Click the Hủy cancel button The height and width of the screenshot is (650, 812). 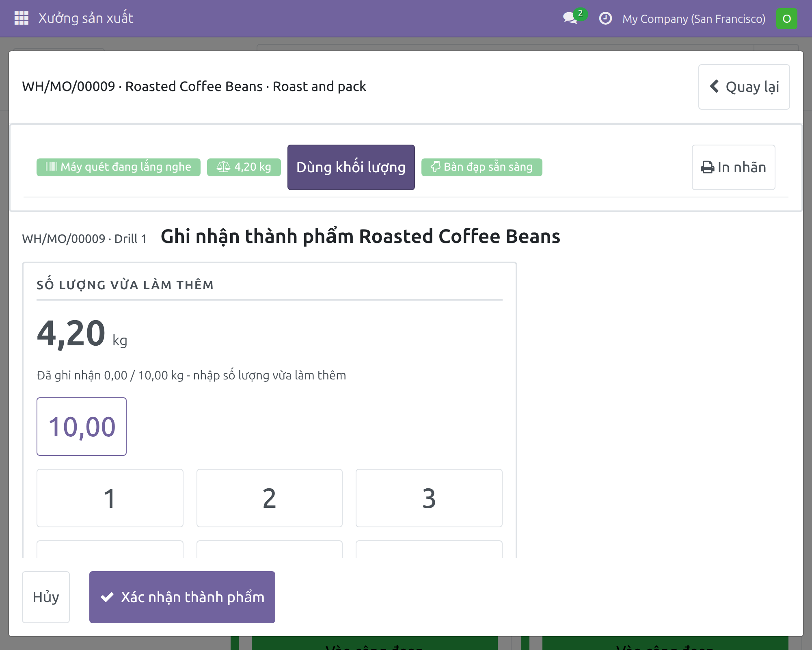click(x=46, y=597)
